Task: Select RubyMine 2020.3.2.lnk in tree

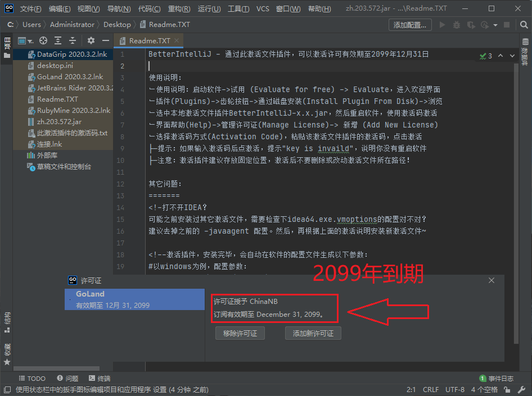Action: click(63, 111)
